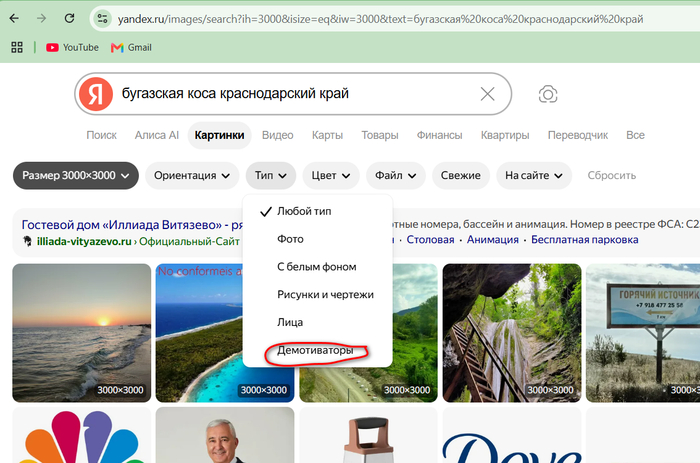The width and height of the screenshot is (700, 463).
Task: Switch to the Поиск tab
Action: pyautogui.click(x=101, y=135)
